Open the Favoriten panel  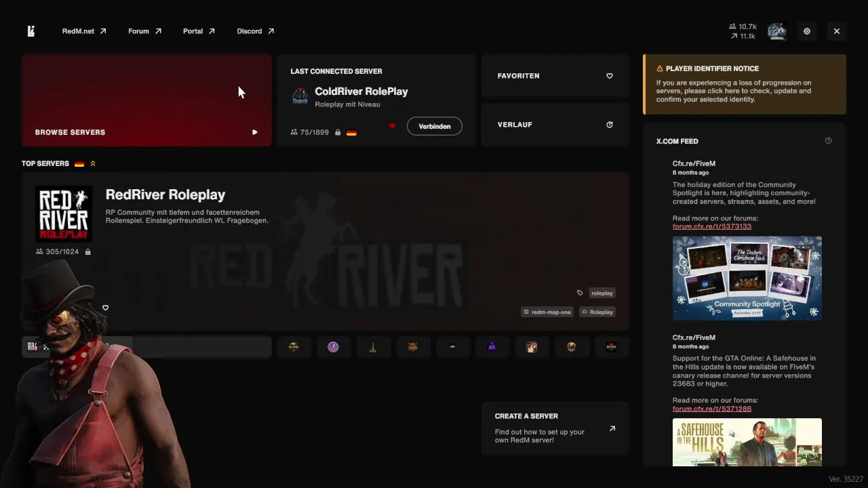pyautogui.click(x=555, y=76)
